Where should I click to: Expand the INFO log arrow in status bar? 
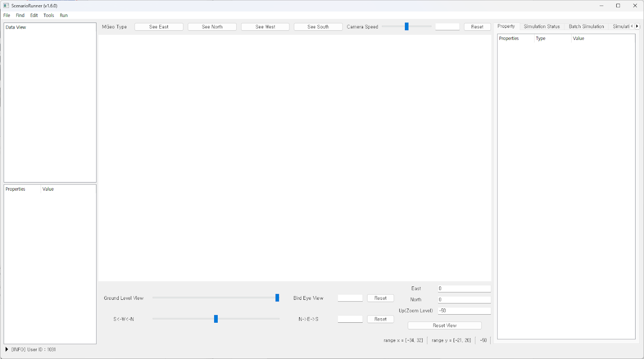6,349
